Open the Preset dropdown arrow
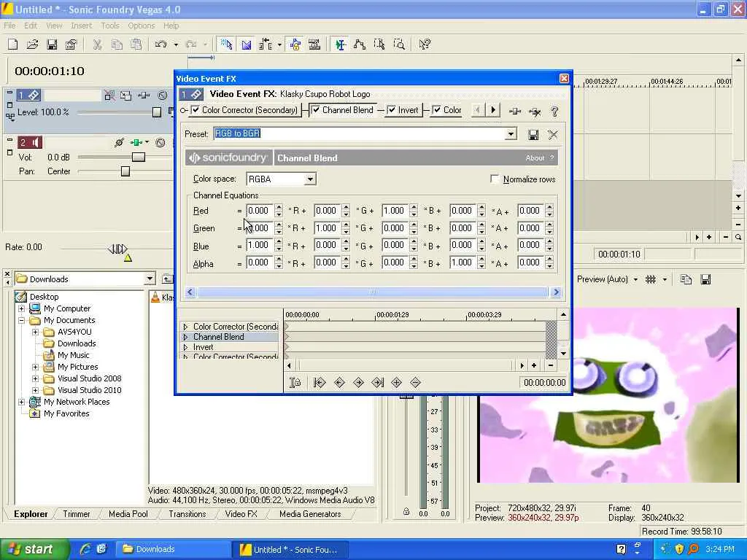Image resolution: width=747 pixels, height=560 pixels. pos(511,134)
